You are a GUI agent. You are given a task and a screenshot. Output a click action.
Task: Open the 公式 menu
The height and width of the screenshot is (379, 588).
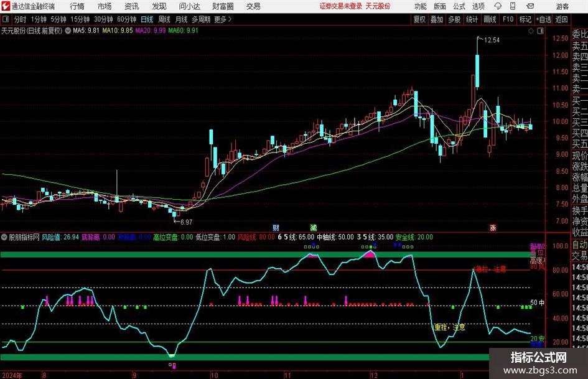459,6
